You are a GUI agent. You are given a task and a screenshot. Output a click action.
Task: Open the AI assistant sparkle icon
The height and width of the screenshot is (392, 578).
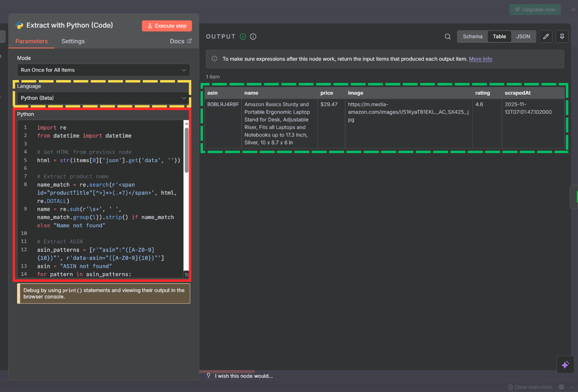point(565,364)
